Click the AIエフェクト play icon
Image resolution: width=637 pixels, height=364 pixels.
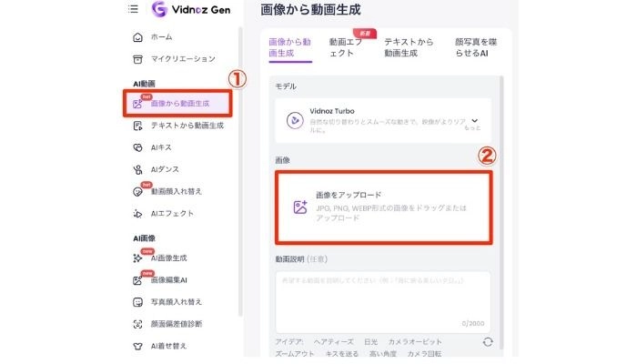click(137, 214)
